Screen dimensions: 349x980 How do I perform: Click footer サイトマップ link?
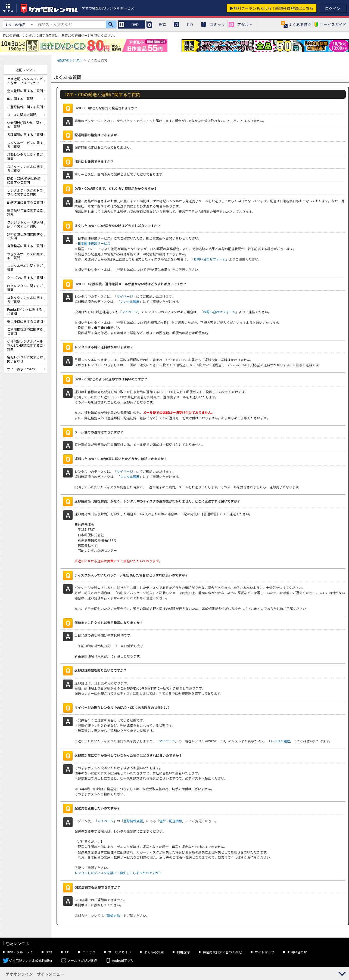[x=264, y=952]
